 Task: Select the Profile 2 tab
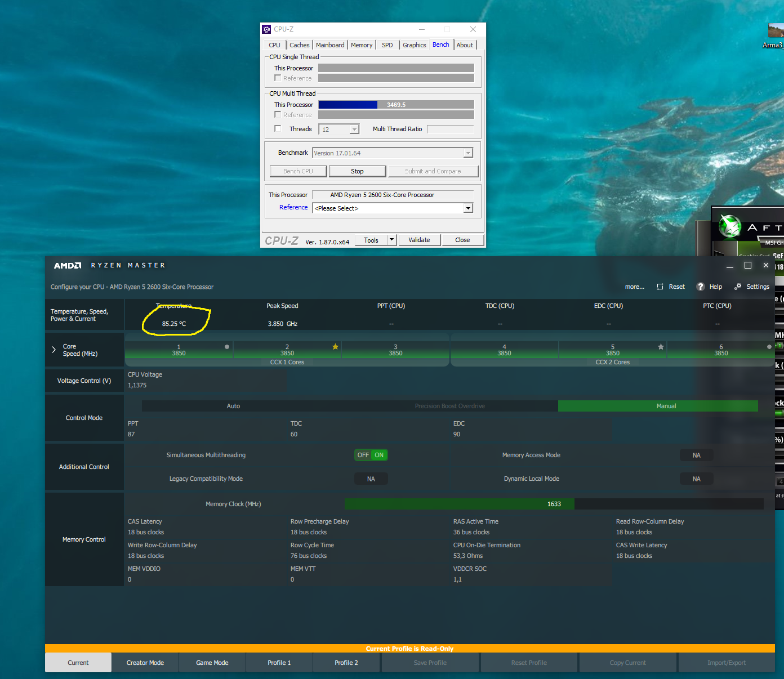click(346, 663)
